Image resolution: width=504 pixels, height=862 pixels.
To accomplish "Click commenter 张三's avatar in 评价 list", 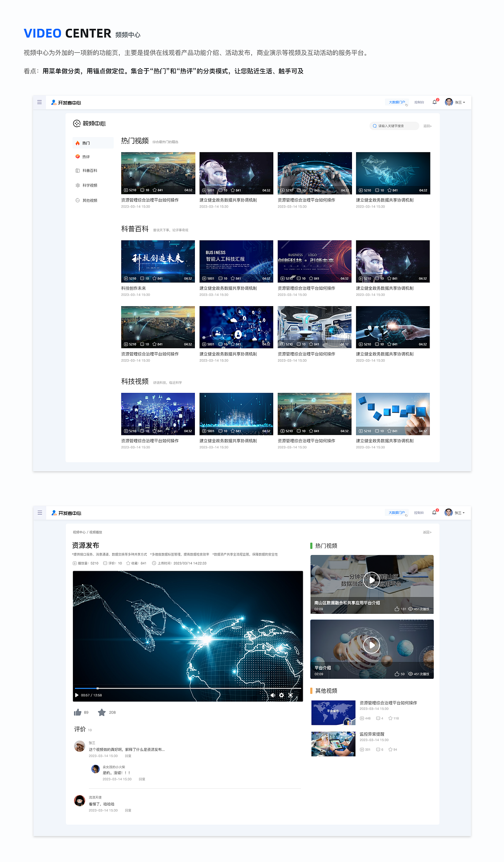I will tap(80, 746).
